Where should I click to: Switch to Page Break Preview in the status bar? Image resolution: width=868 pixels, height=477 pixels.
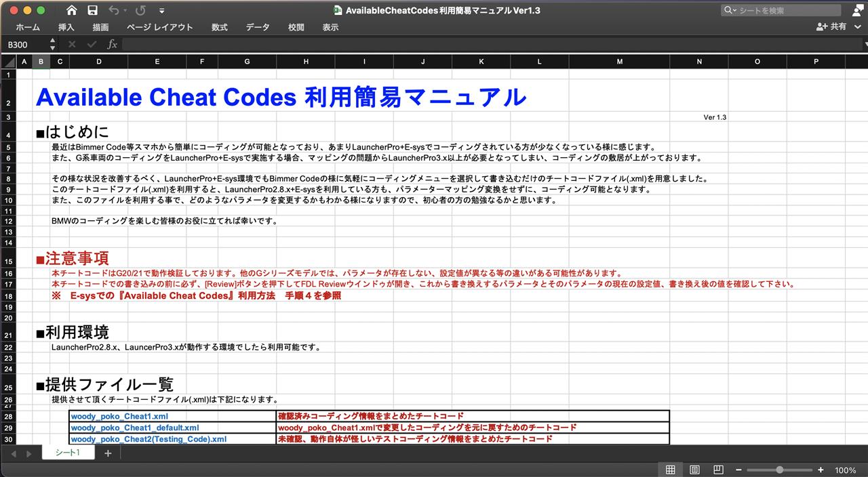point(718,470)
